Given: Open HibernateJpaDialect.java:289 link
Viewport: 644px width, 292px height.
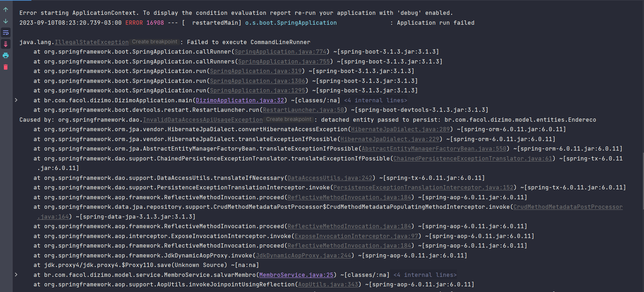Looking at the screenshot, I should pyautogui.click(x=401, y=129).
